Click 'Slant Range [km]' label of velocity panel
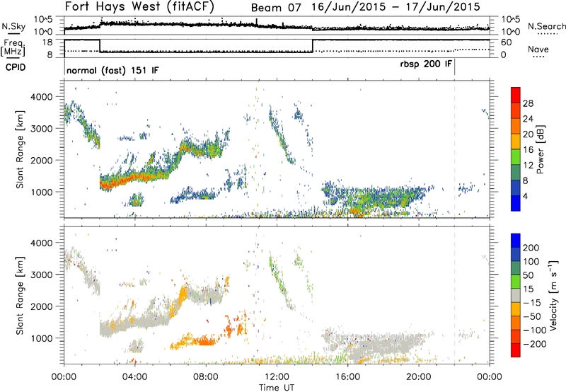 tap(20, 296)
